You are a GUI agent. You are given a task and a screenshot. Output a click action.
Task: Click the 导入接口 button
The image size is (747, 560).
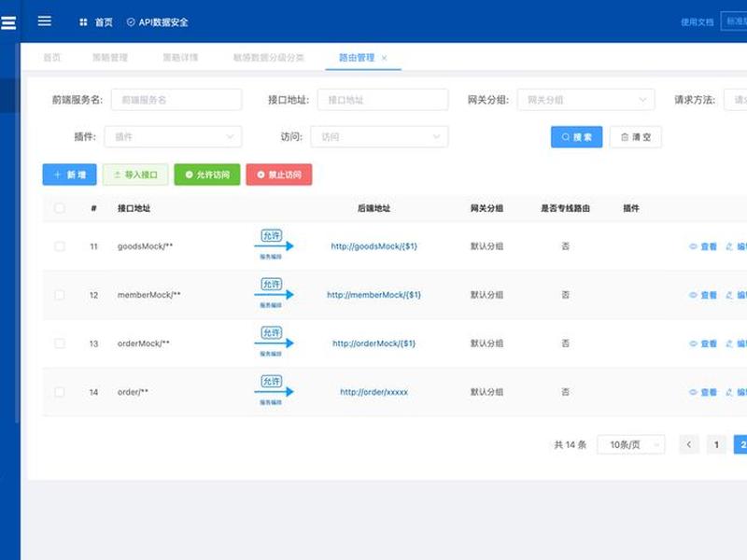click(x=135, y=175)
